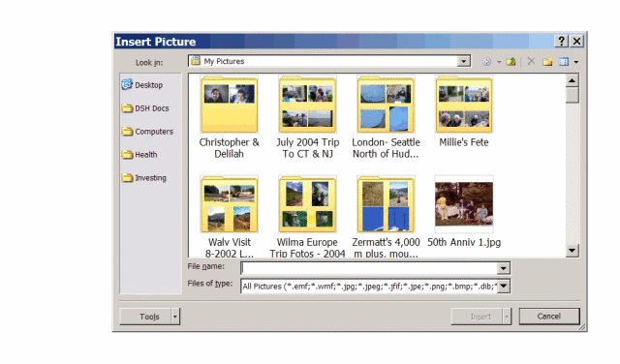
Task: Open Investing folder shortcut
Action: click(x=144, y=178)
